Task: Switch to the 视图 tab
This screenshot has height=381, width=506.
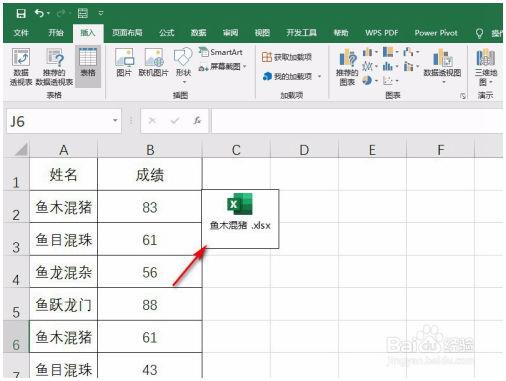Action: (262, 33)
